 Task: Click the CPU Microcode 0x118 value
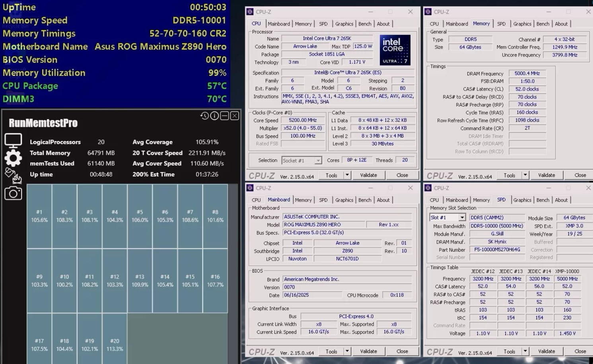397,295
